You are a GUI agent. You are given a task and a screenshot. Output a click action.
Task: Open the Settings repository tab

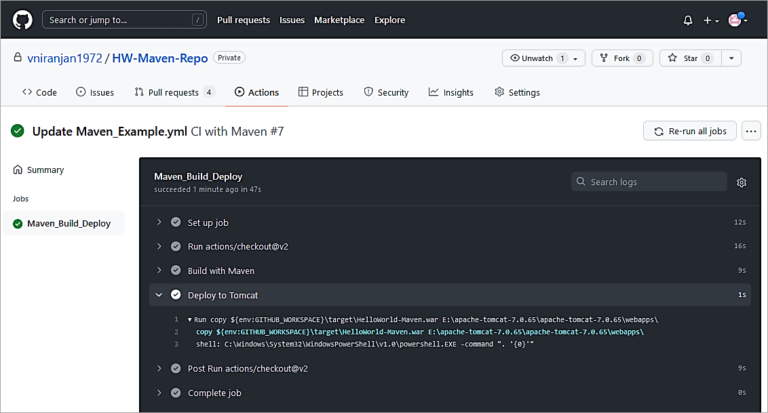click(x=517, y=92)
